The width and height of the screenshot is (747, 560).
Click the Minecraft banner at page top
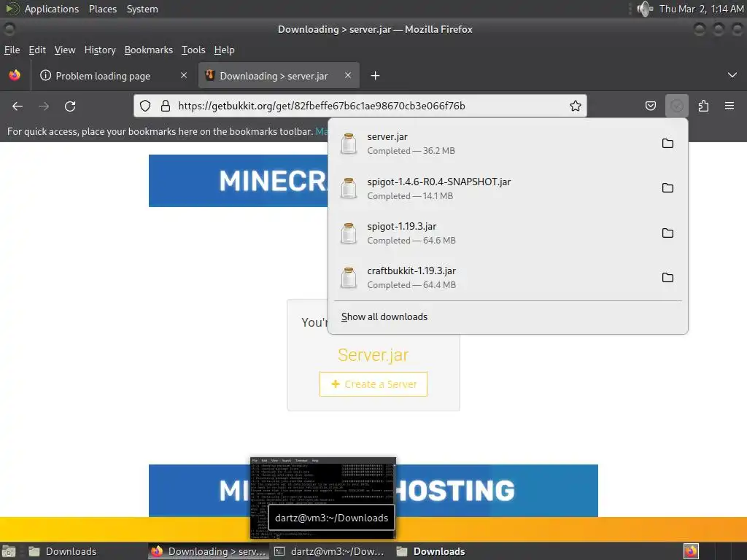239,181
